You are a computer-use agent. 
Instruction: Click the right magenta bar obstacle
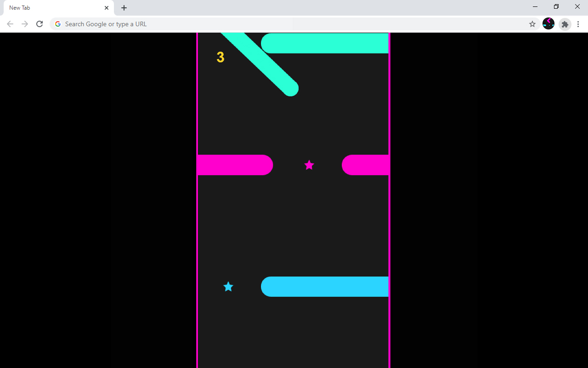[x=366, y=165]
